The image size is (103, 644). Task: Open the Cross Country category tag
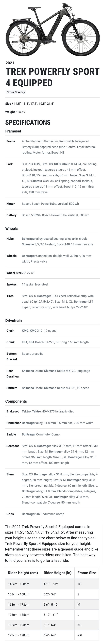coord(16,92)
